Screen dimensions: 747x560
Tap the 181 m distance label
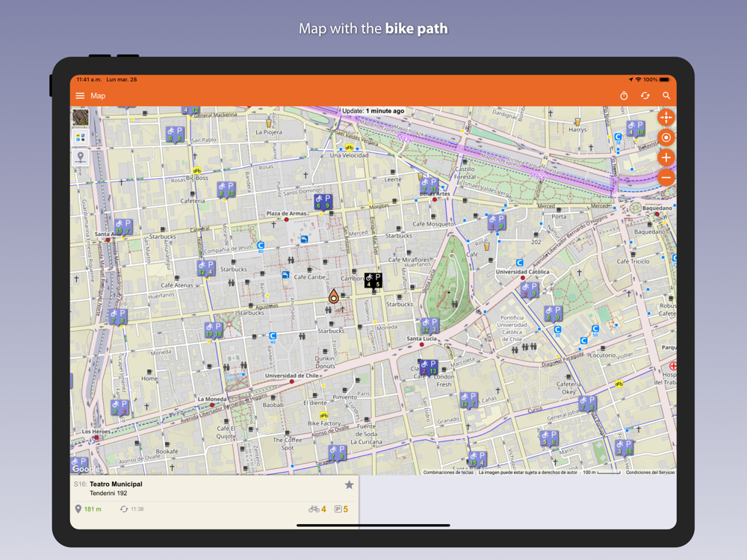[x=93, y=509]
